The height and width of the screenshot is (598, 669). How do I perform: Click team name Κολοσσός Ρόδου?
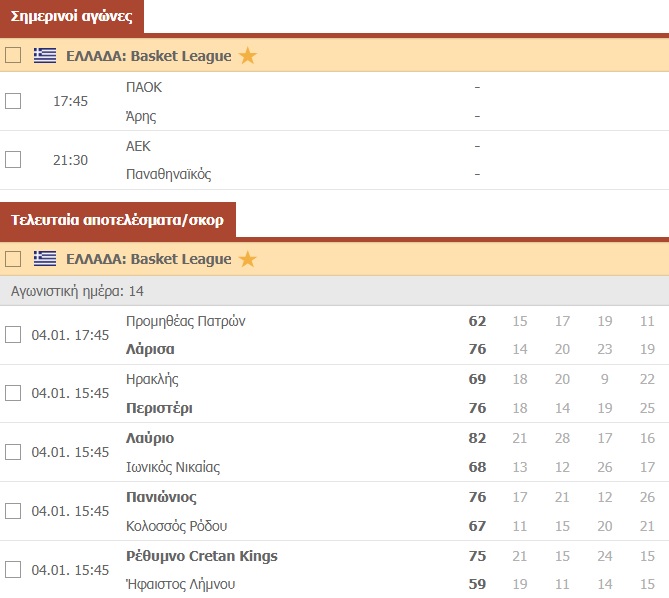176,526
